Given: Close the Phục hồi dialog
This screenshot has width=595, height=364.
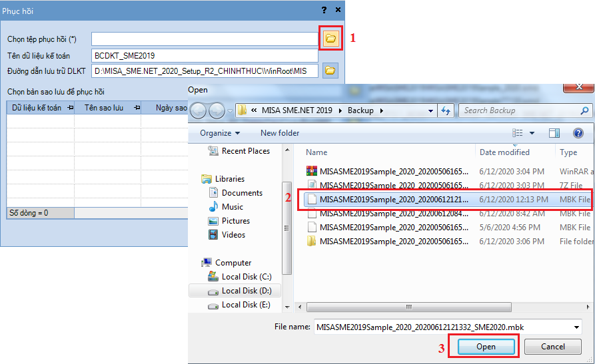Looking at the screenshot, I should coord(338,10).
